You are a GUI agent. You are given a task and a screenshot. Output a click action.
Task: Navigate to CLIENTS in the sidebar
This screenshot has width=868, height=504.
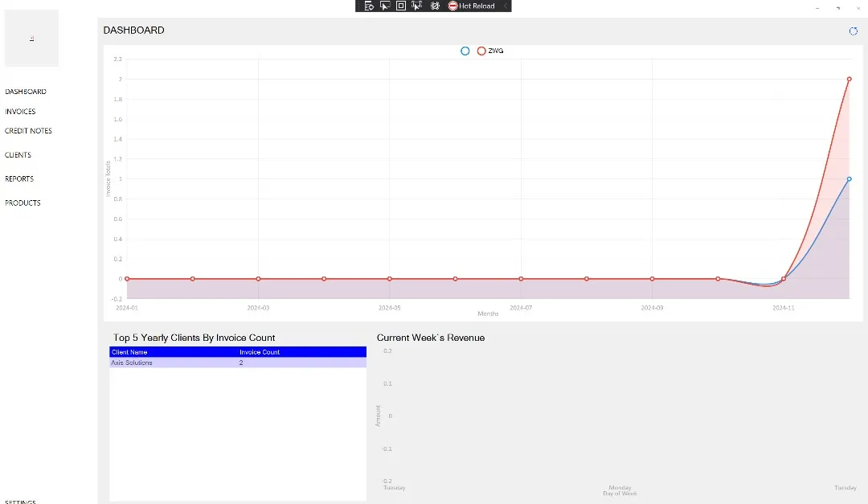tap(18, 155)
